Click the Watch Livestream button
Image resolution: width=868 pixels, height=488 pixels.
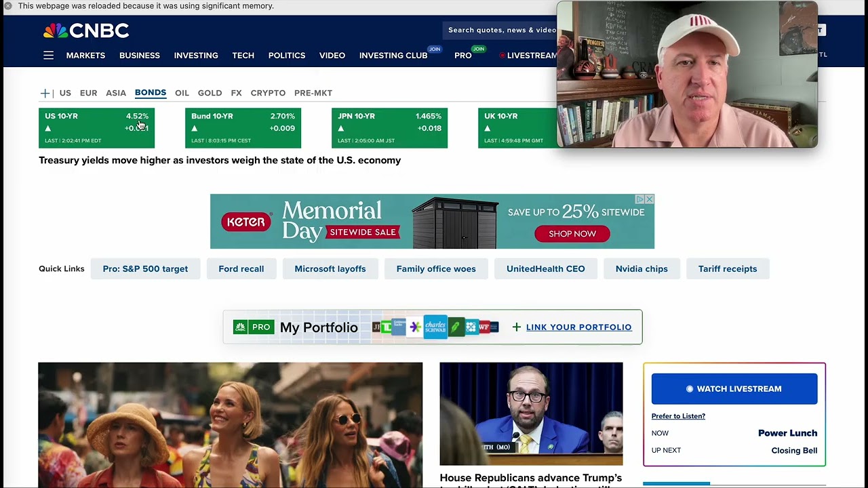pyautogui.click(x=734, y=389)
